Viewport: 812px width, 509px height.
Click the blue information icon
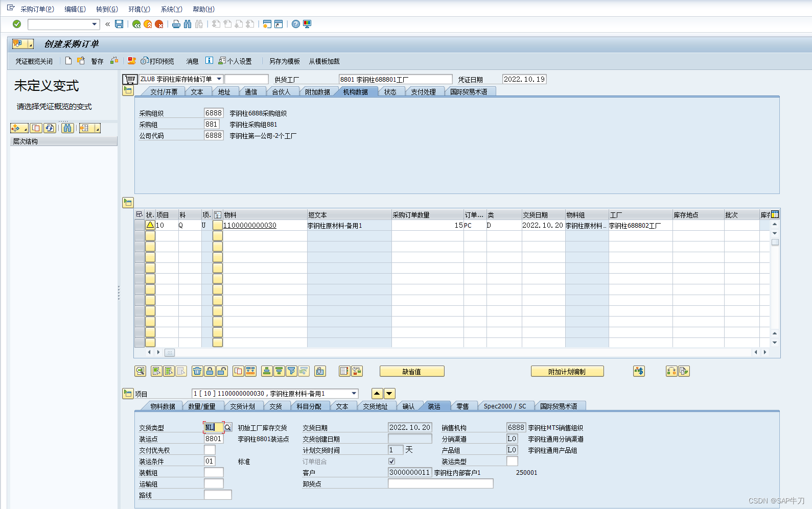tap(209, 60)
